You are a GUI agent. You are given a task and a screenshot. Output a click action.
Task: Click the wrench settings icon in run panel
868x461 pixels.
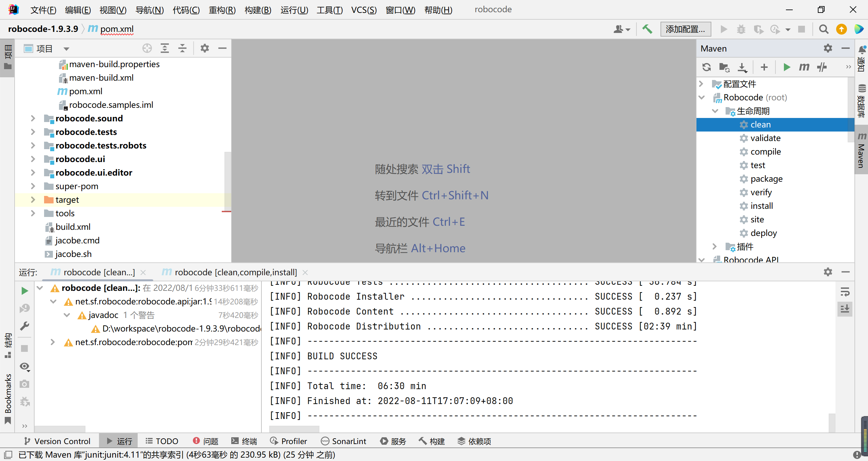tap(24, 326)
